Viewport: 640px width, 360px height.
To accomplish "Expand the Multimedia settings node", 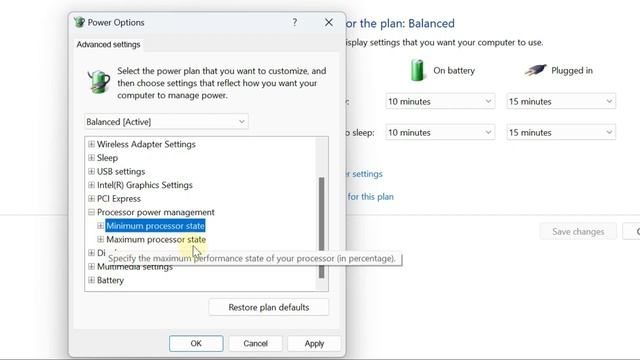I will click(91, 267).
